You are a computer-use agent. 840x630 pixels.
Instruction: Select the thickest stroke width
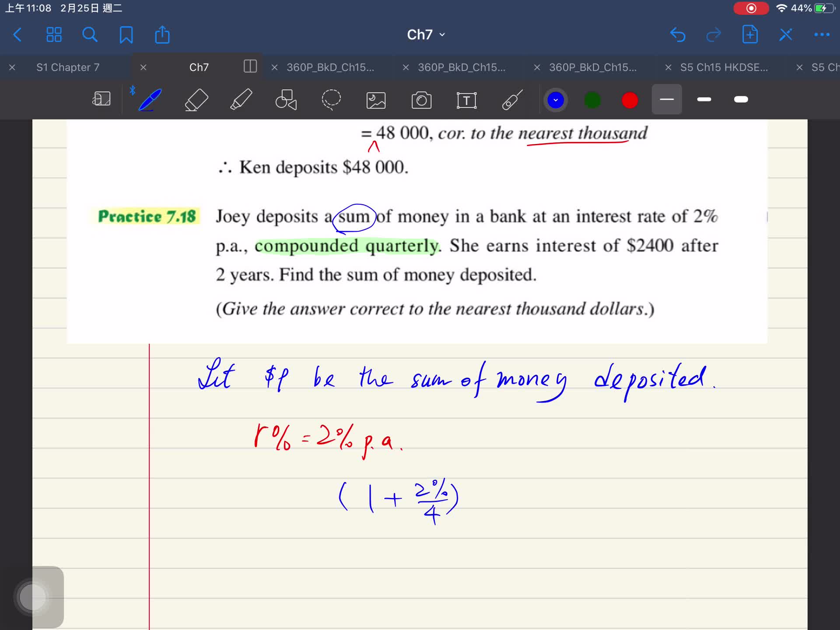coord(741,100)
